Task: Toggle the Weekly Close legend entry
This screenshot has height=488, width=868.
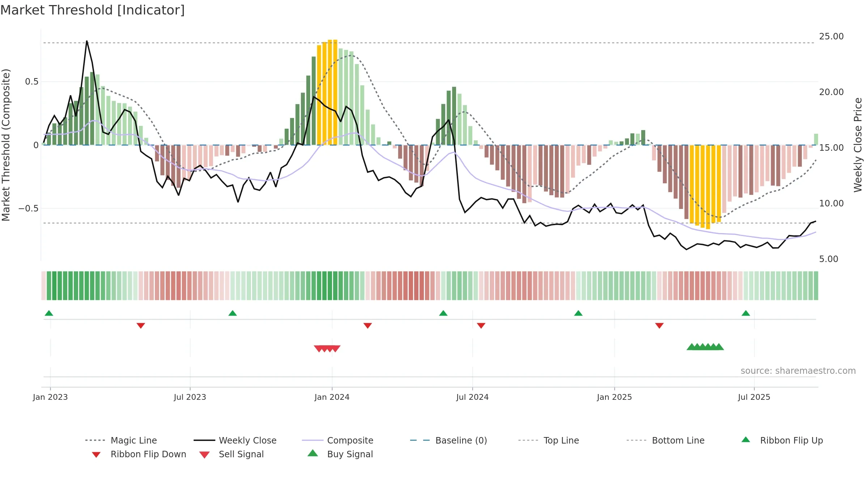Action: [x=235, y=440]
